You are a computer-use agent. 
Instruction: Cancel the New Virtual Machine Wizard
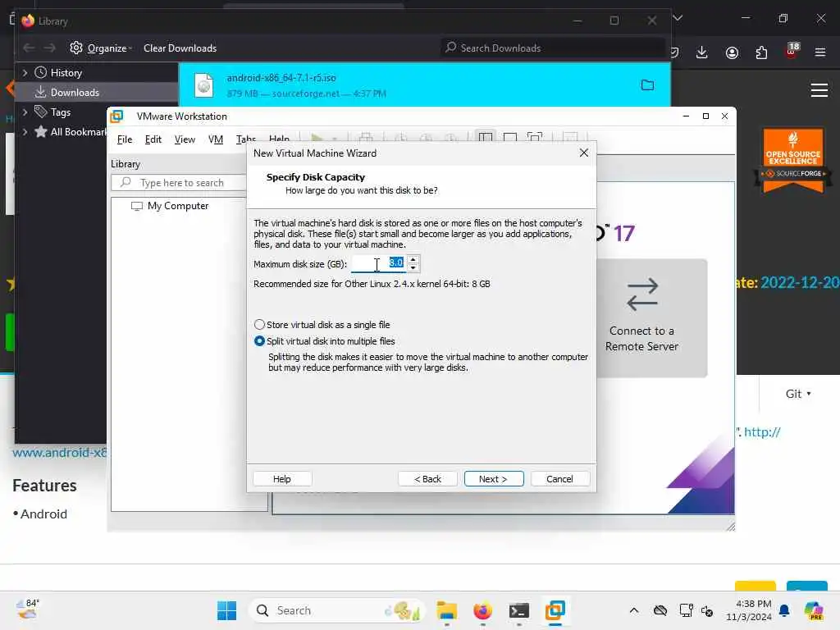(559, 479)
